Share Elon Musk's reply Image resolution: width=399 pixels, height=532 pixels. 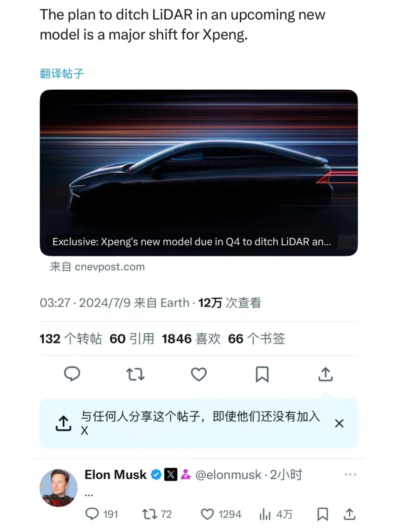click(x=349, y=514)
